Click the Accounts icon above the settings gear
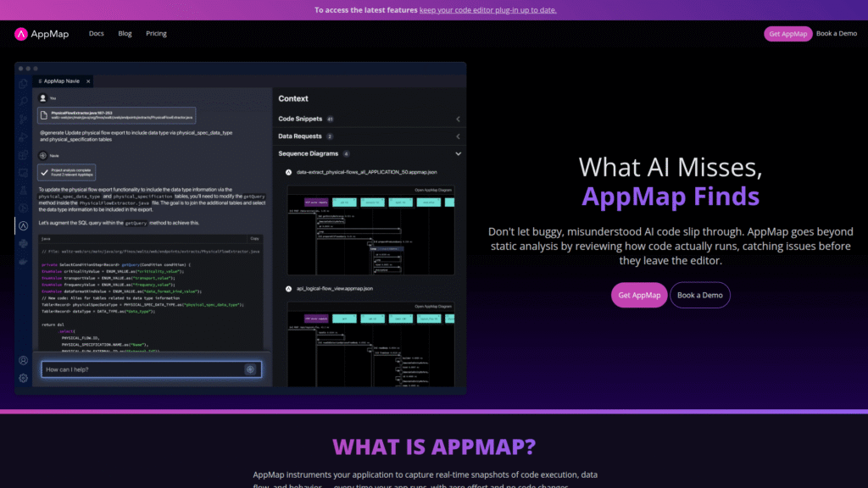The height and width of the screenshot is (488, 868). [x=24, y=359]
